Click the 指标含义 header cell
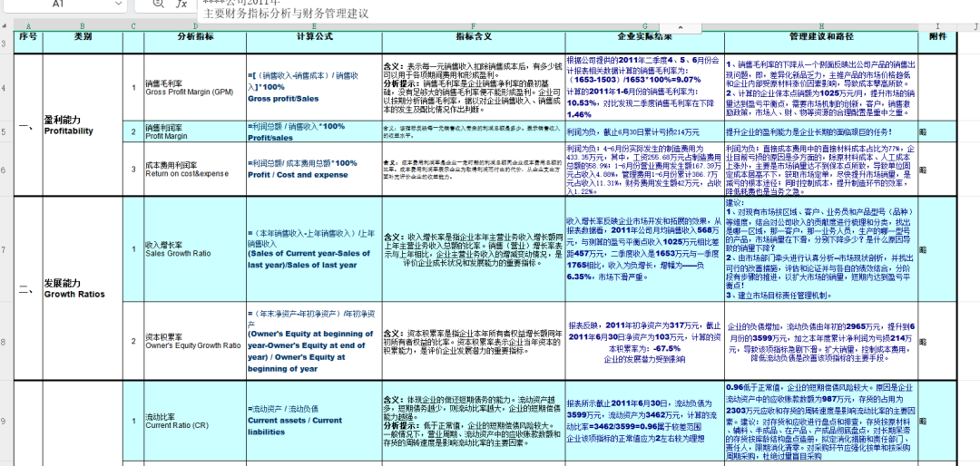This screenshot has height=466, width=980. tap(473, 43)
